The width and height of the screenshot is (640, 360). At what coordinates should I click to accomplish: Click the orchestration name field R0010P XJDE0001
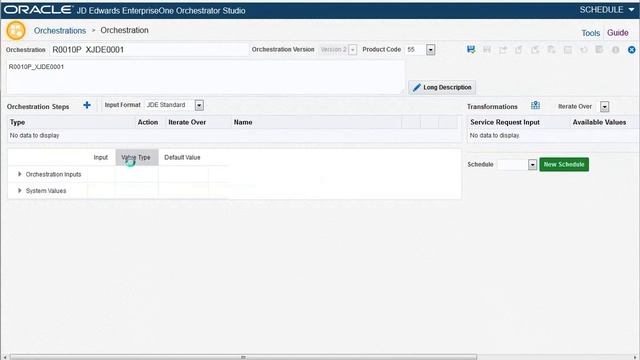tap(149, 50)
